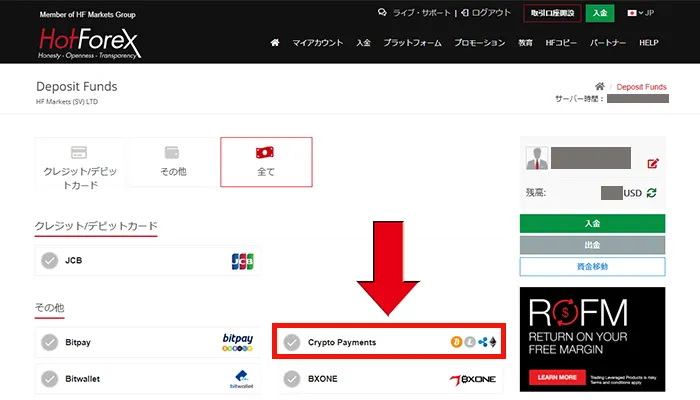This screenshot has width=700, height=400.
Task: Click the green deposit button in header
Action: [600, 13]
